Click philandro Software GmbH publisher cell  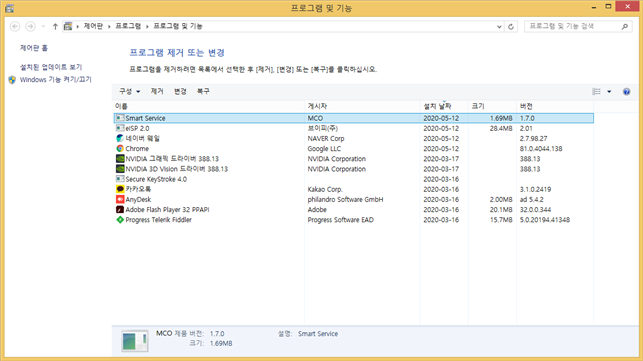coord(345,199)
